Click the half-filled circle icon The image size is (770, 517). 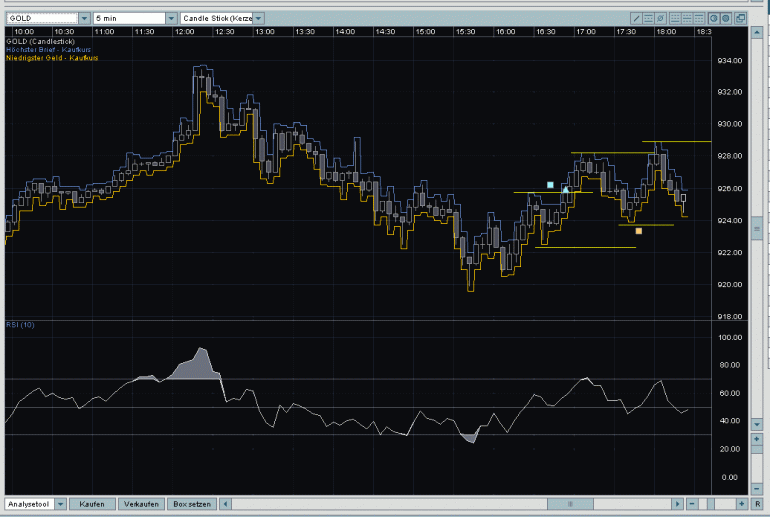714,19
